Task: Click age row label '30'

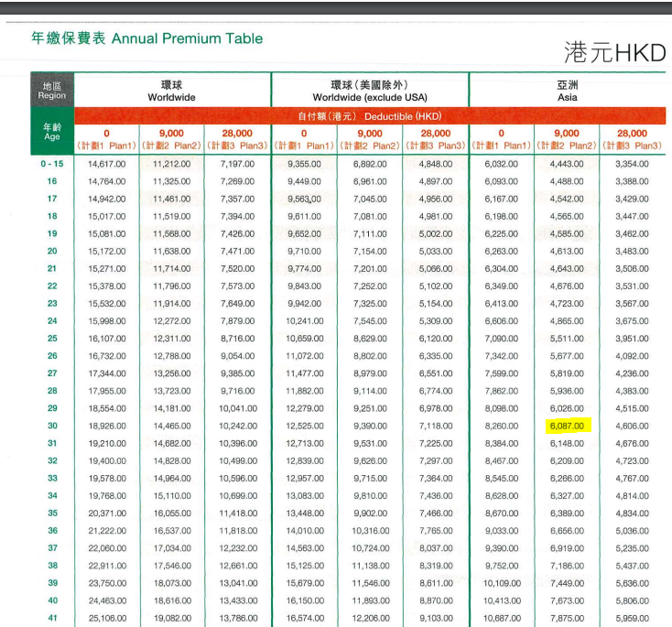Action: coord(52,426)
